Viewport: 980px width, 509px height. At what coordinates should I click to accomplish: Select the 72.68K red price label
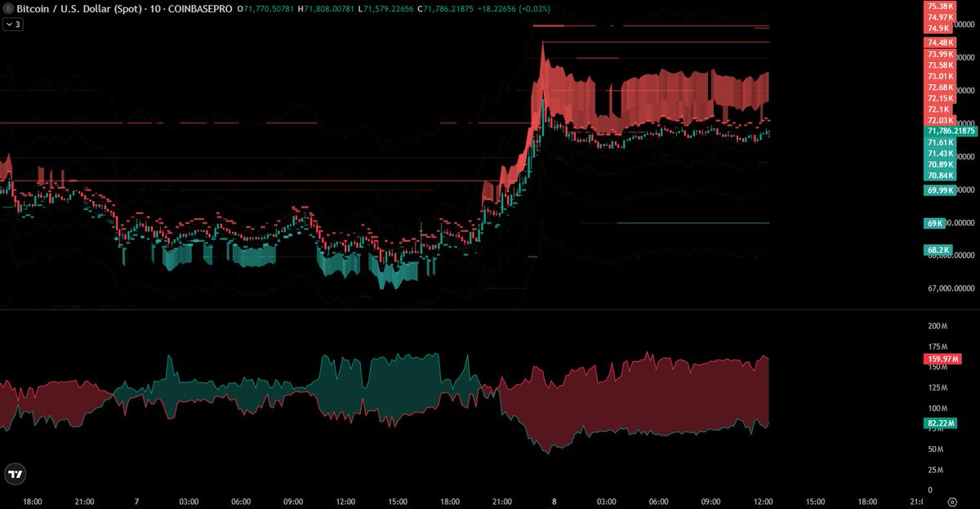[941, 87]
